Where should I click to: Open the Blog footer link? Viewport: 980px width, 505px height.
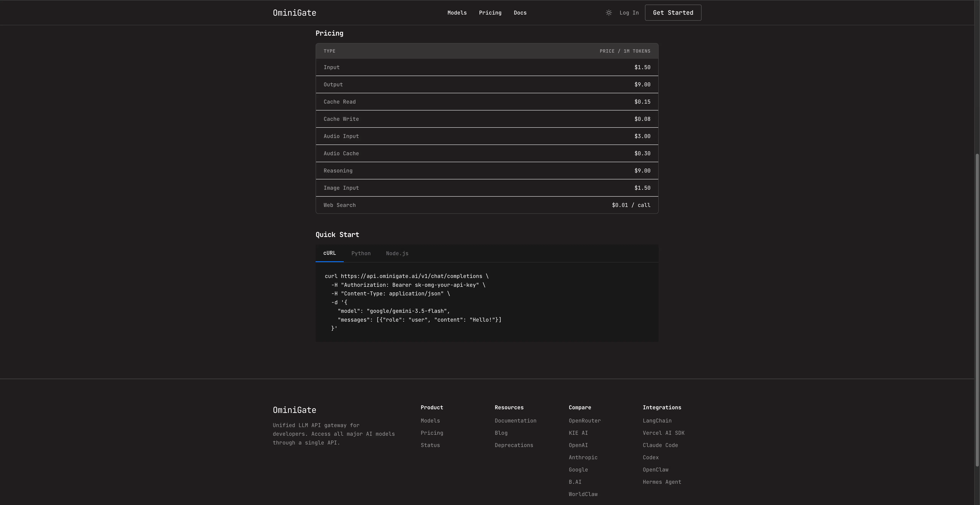(501, 433)
